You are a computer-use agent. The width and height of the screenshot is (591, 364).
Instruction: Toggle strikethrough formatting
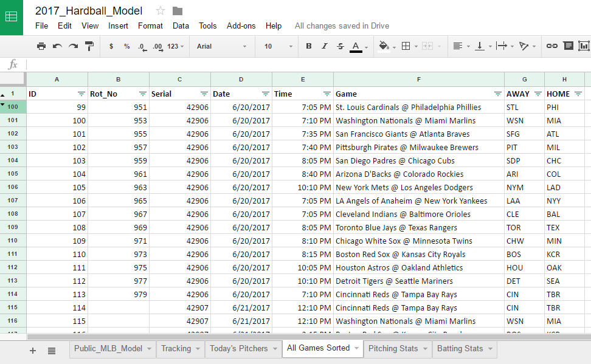(340, 46)
